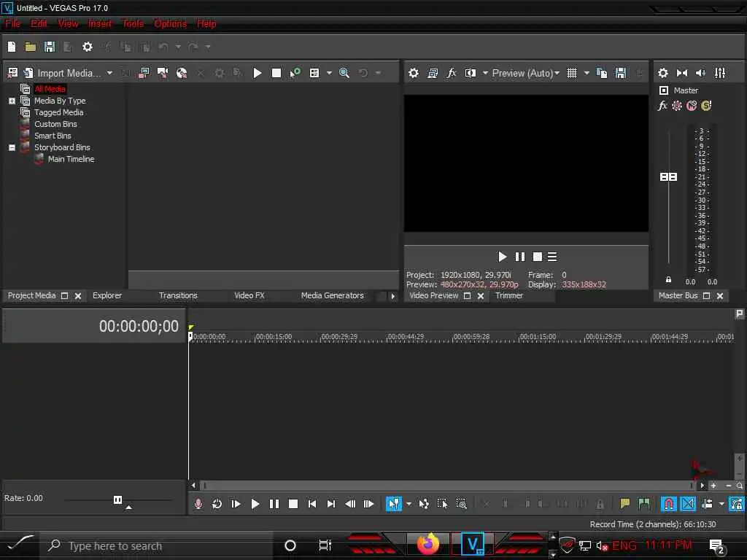Open the Edit menu

[x=39, y=23]
